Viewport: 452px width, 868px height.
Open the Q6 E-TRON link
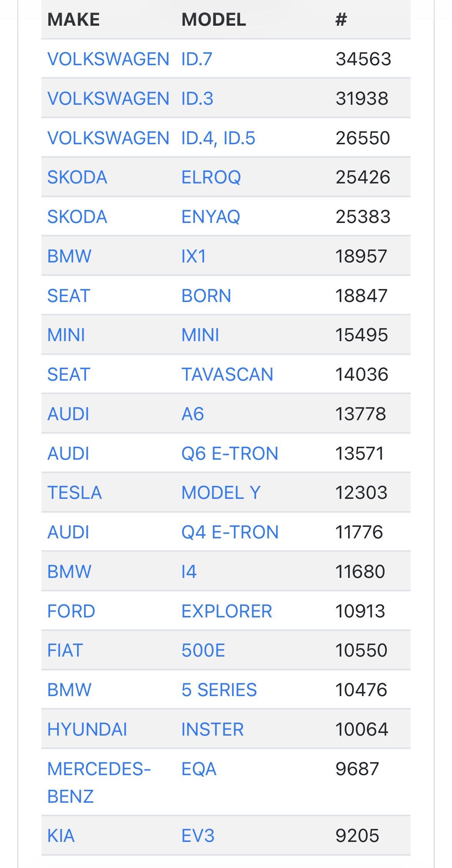click(230, 454)
